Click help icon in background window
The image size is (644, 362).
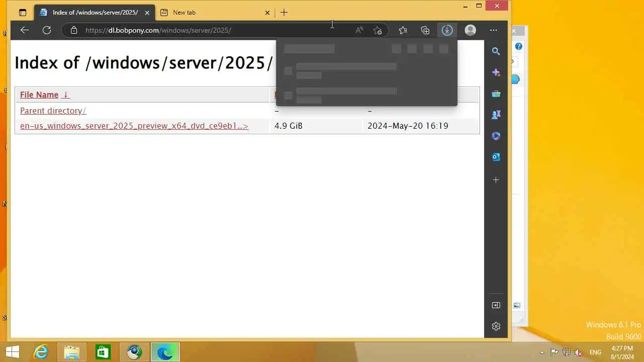(519, 47)
